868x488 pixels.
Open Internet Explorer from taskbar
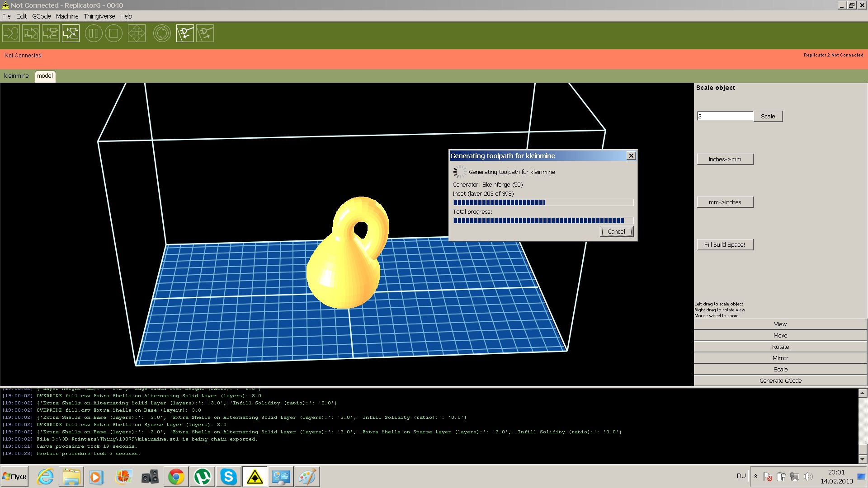click(45, 477)
